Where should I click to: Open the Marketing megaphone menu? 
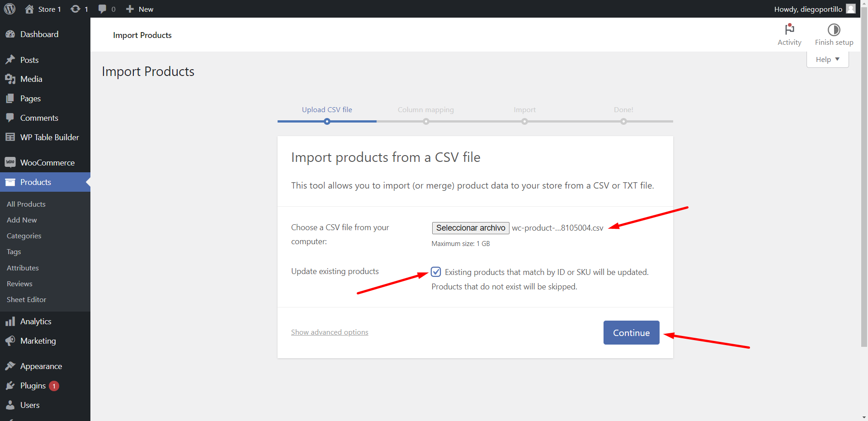(x=38, y=341)
